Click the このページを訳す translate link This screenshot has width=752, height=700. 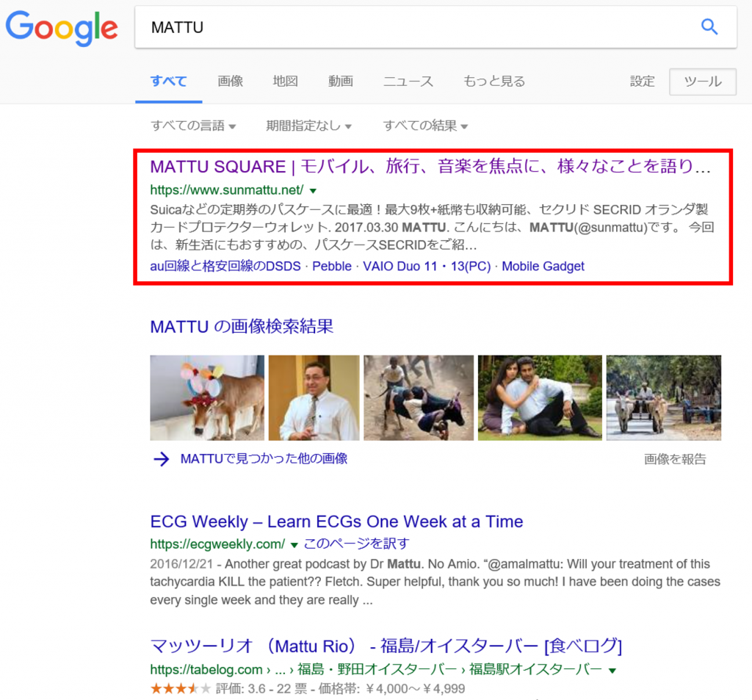[356, 544]
